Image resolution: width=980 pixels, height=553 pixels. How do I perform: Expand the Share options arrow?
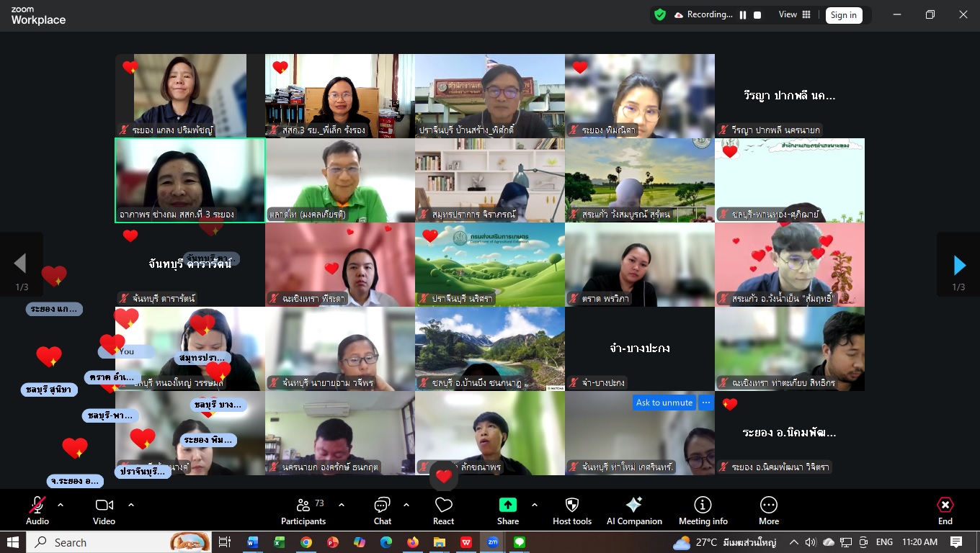point(535,505)
